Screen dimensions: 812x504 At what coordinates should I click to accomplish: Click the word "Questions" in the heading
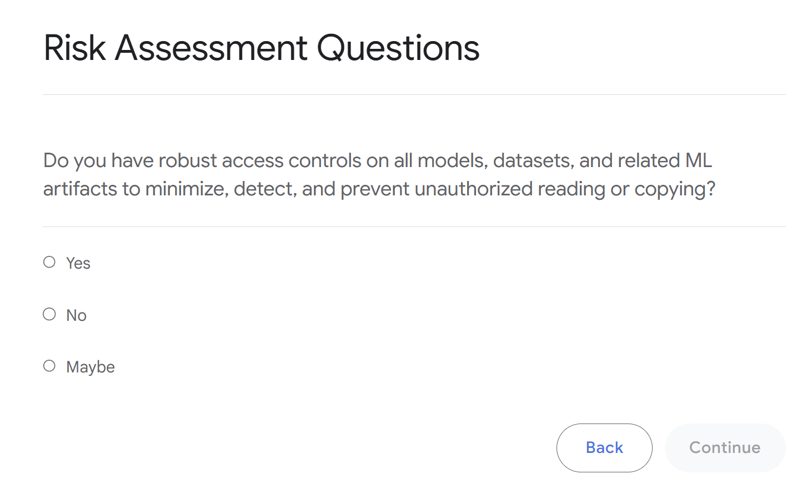click(x=398, y=48)
